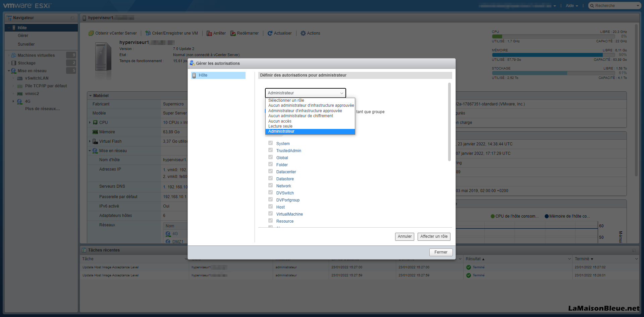Click the Hôte icon in the dialog sidebar
Screen dimensions: 644x317
coord(194,76)
